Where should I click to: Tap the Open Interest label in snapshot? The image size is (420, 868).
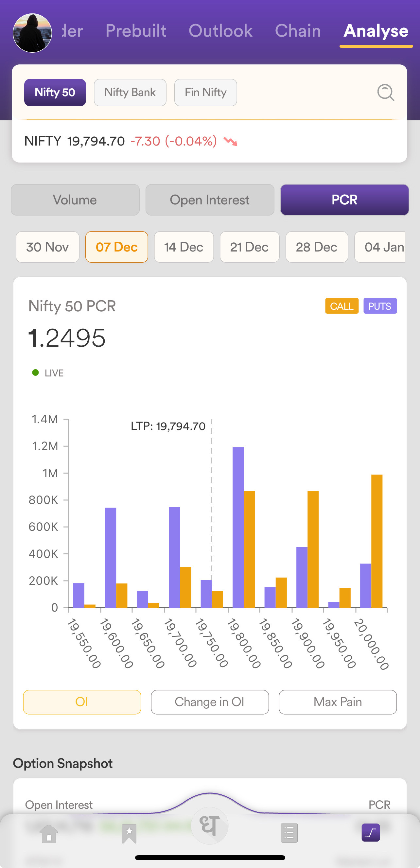point(59,805)
